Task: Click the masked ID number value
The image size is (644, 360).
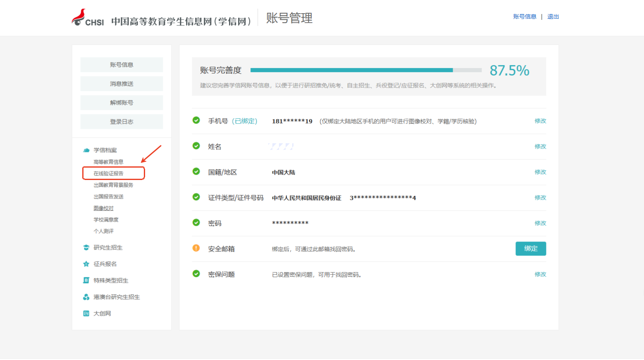Action: (x=383, y=198)
